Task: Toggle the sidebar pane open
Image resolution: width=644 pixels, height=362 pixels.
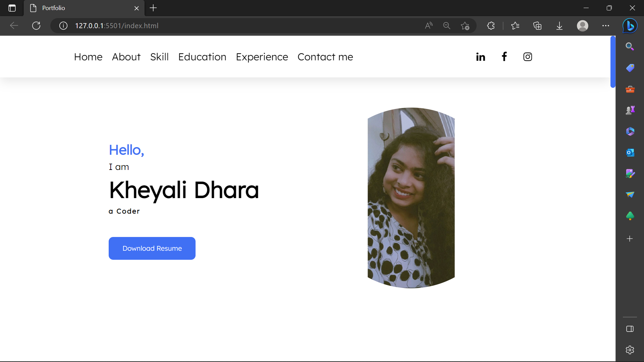Action: pyautogui.click(x=630, y=329)
